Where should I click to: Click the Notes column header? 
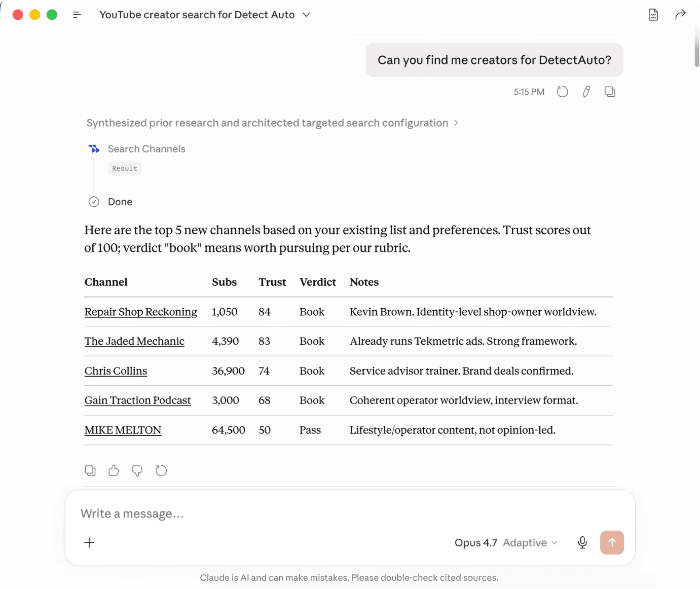(x=364, y=282)
